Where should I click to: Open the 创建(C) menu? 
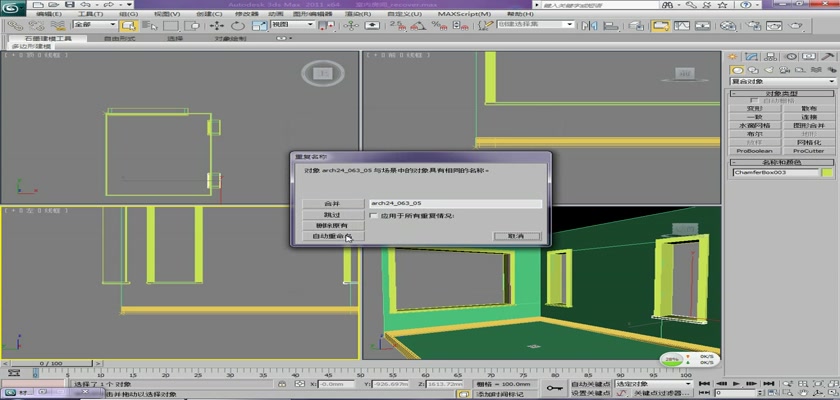[209, 14]
